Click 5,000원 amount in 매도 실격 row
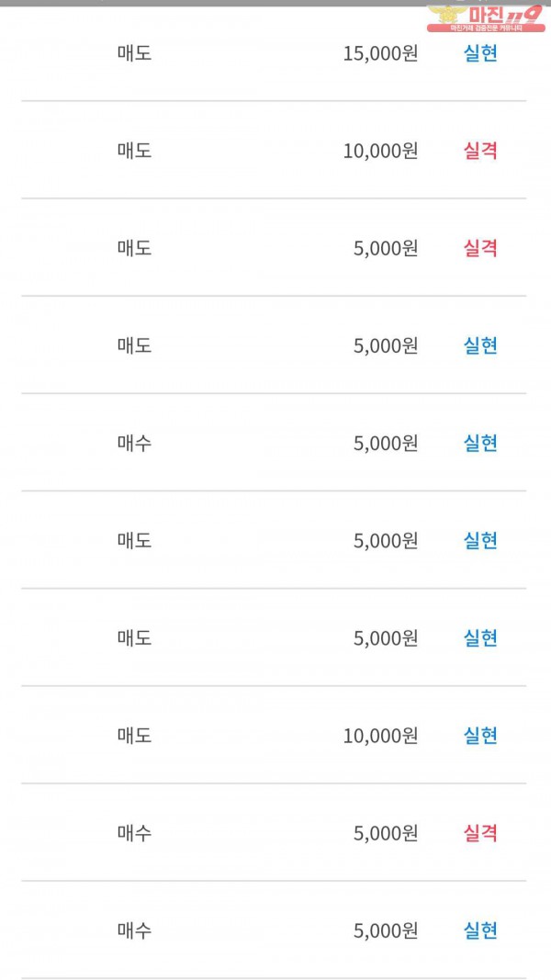The image size is (551, 980). coord(386,248)
